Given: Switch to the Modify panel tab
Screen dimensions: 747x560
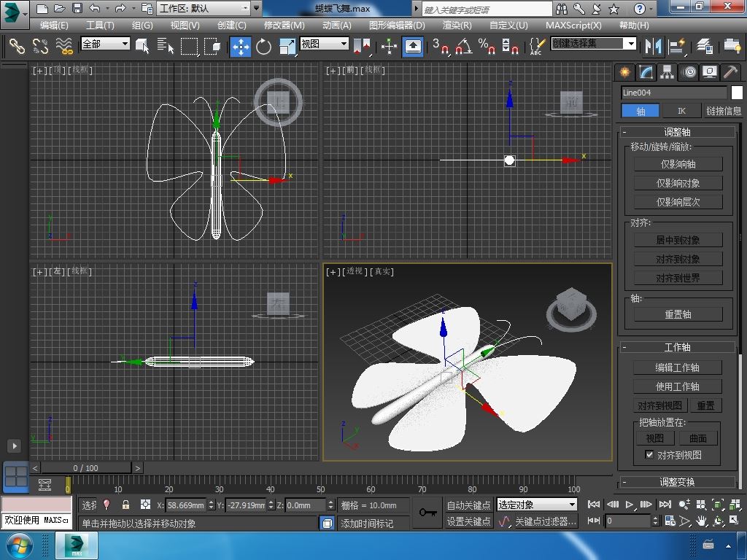Looking at the screenshot, I should (646, 71).
